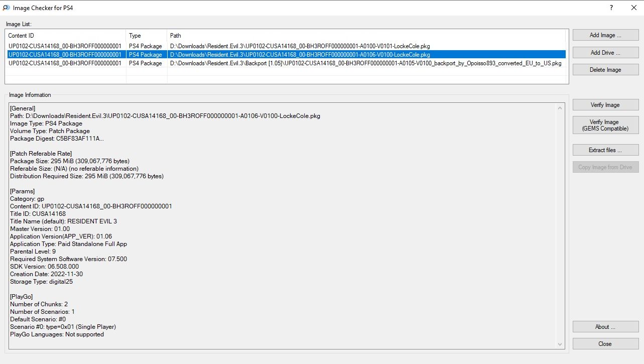Click the [Params] section heading

(x=23, y=191)
